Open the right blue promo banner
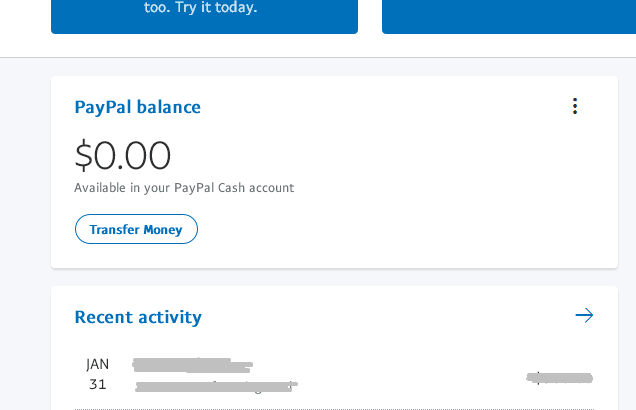636x410 pixels. [x=508, y=16]
